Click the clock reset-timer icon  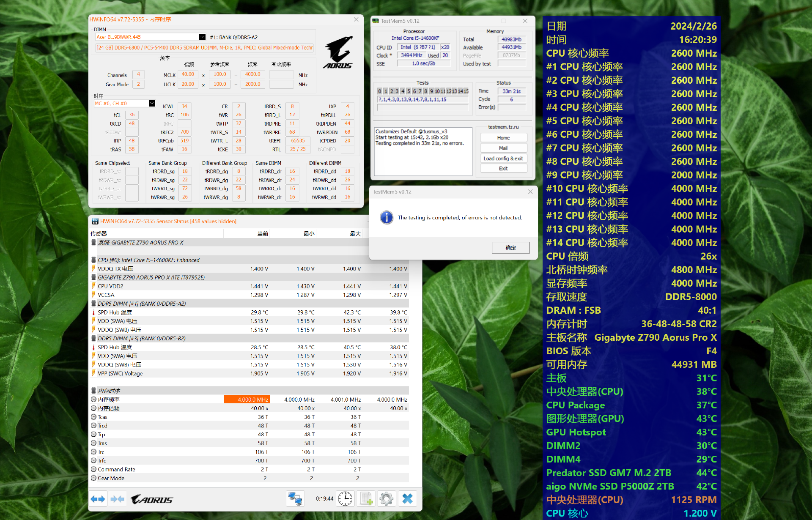pyautogui.click(x=345, y=499)
